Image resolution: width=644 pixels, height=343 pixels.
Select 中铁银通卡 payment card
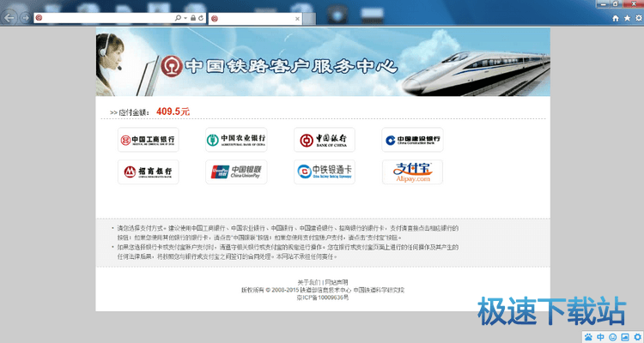point(324,171)
